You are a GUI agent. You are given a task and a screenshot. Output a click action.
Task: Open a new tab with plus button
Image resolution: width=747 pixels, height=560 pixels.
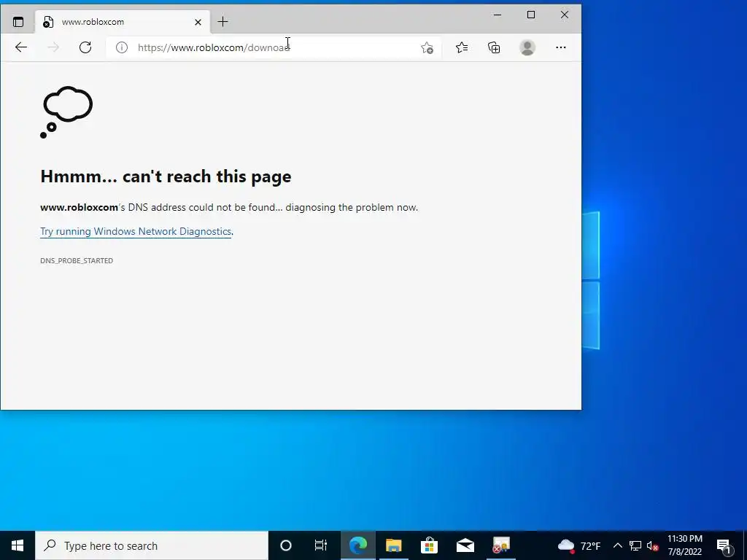coord(222,21)
